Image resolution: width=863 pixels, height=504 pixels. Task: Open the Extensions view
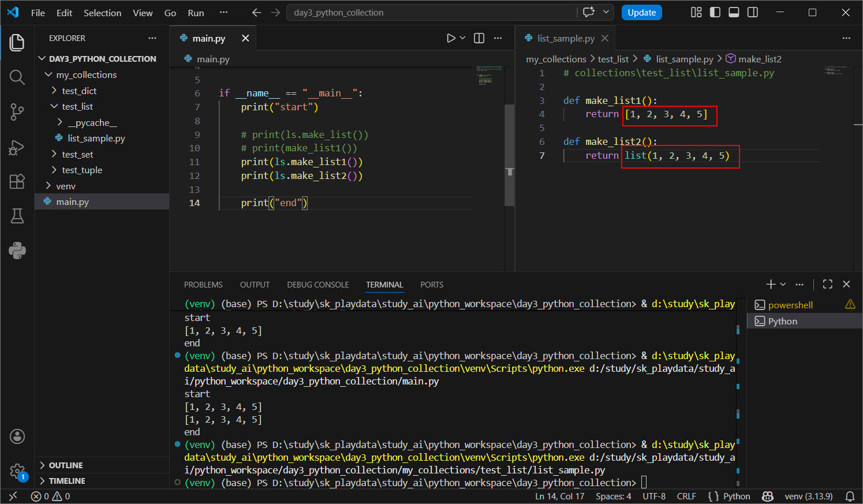(17, 181)
